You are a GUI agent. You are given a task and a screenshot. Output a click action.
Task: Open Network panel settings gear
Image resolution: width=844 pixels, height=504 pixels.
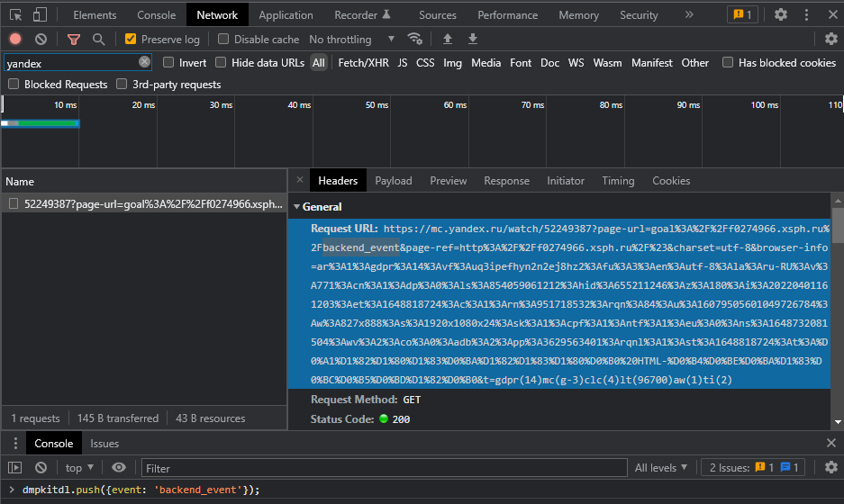(x=831, y=39)
